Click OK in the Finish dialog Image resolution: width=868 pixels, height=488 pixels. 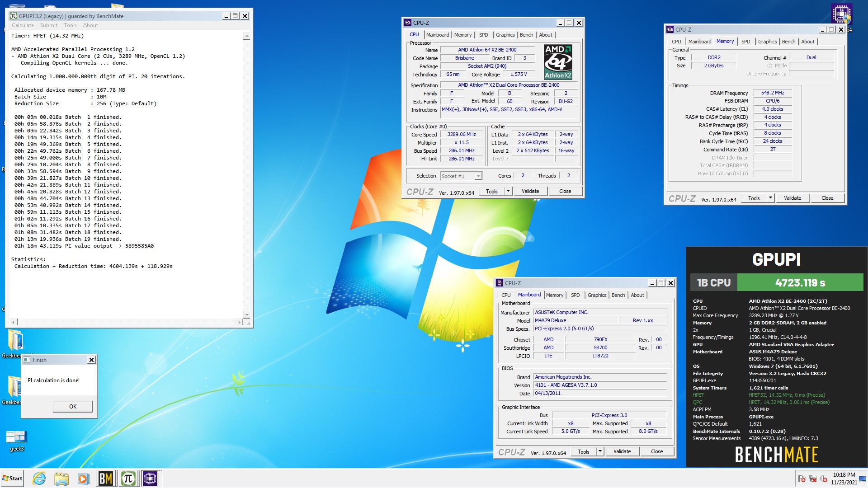73,406
